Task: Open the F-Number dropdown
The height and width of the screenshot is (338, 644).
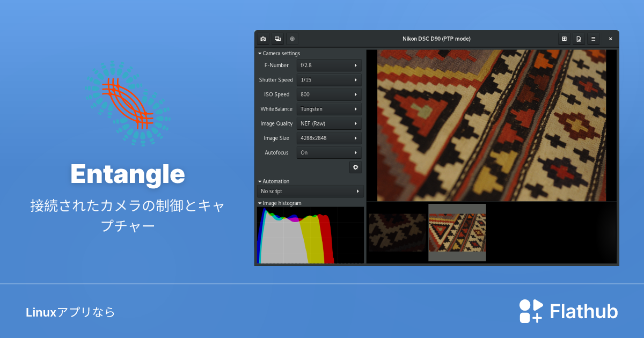Action: (x=329, y=65)
